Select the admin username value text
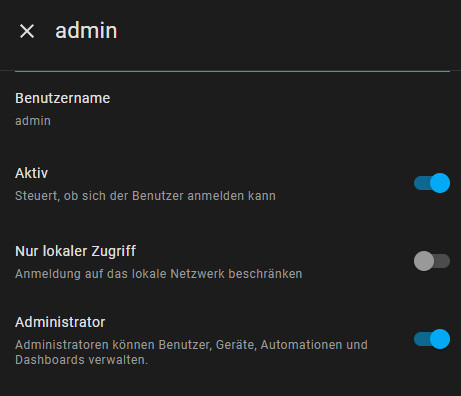Viewport: 461px width, 396px height. [33, 121]
